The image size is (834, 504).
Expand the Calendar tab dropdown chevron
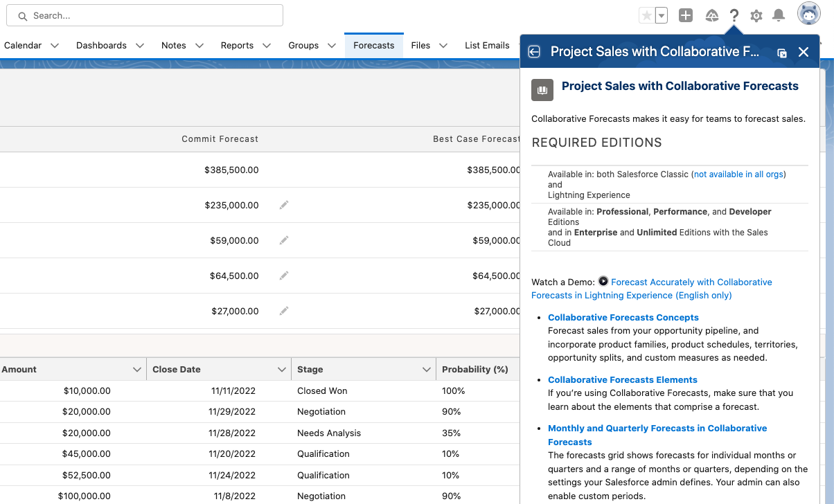pos(55,46)
